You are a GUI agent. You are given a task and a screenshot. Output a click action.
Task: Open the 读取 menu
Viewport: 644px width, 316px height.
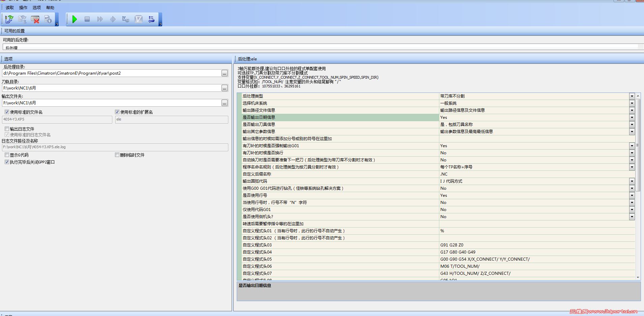click(x=10, y=7)
